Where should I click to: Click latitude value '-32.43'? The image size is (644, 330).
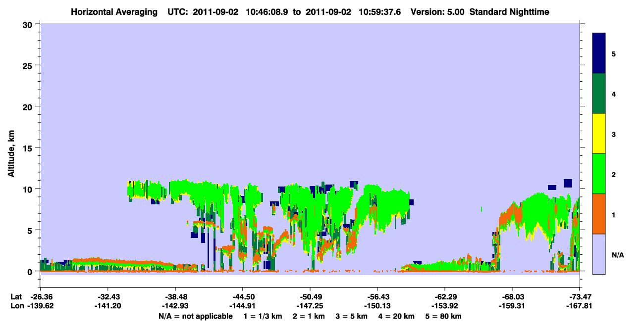pyautogui.click(x=107, y=297)
